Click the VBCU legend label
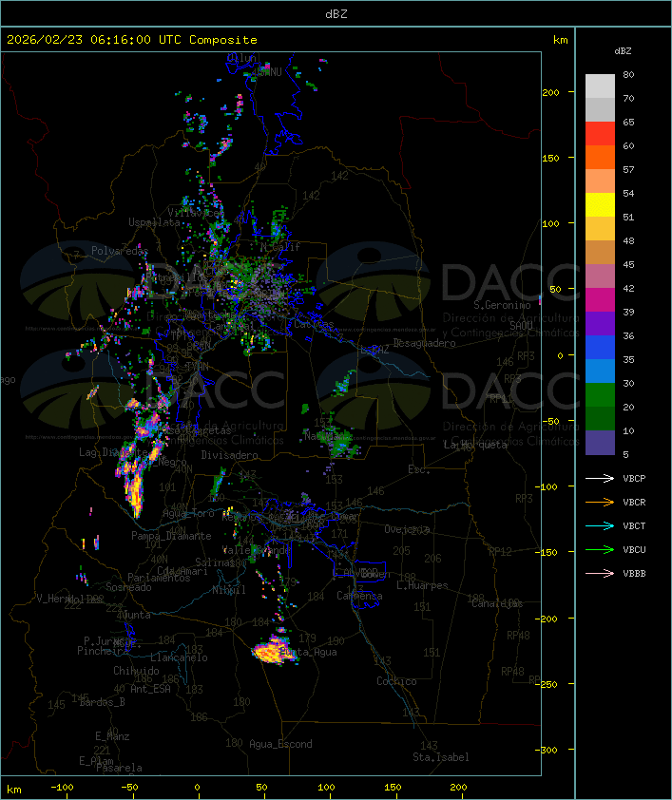 pyautogui.click(x=634, y=549)
